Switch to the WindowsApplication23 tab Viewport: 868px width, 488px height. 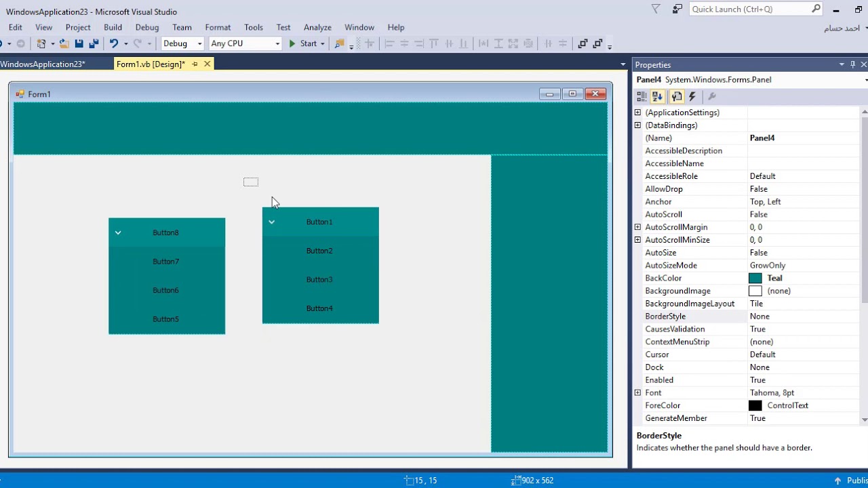click(42, 64)
